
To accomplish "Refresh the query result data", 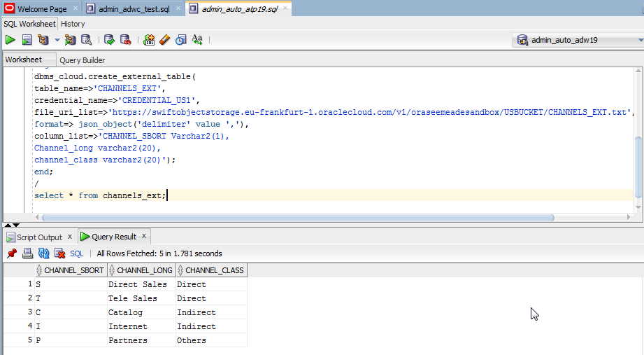I will [x=43, y=253].
